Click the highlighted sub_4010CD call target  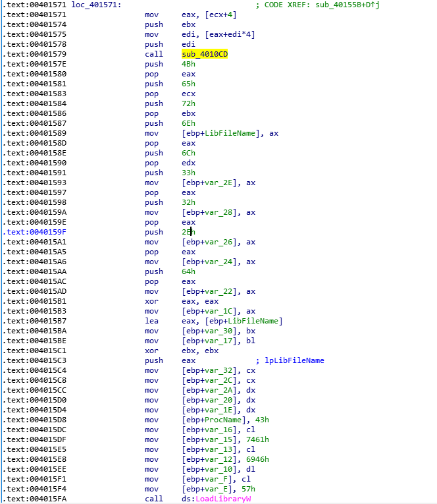point(205,54)
